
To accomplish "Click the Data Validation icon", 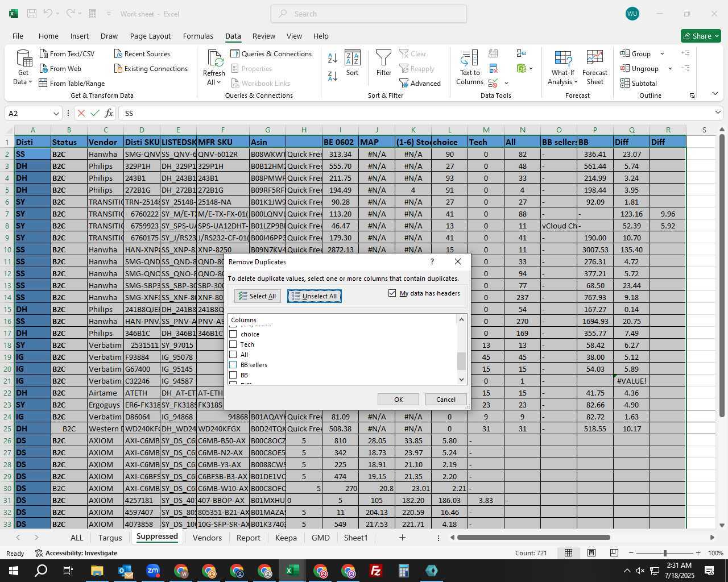I will coord(493,84).
